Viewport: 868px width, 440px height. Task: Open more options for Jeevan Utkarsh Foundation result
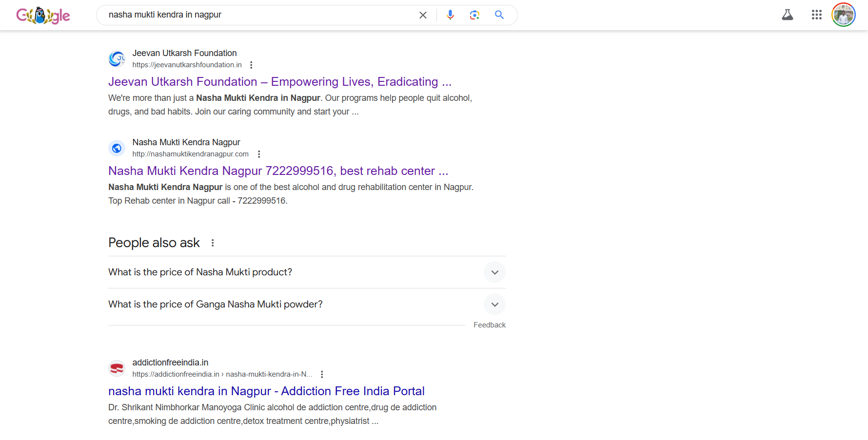point(251,65)
